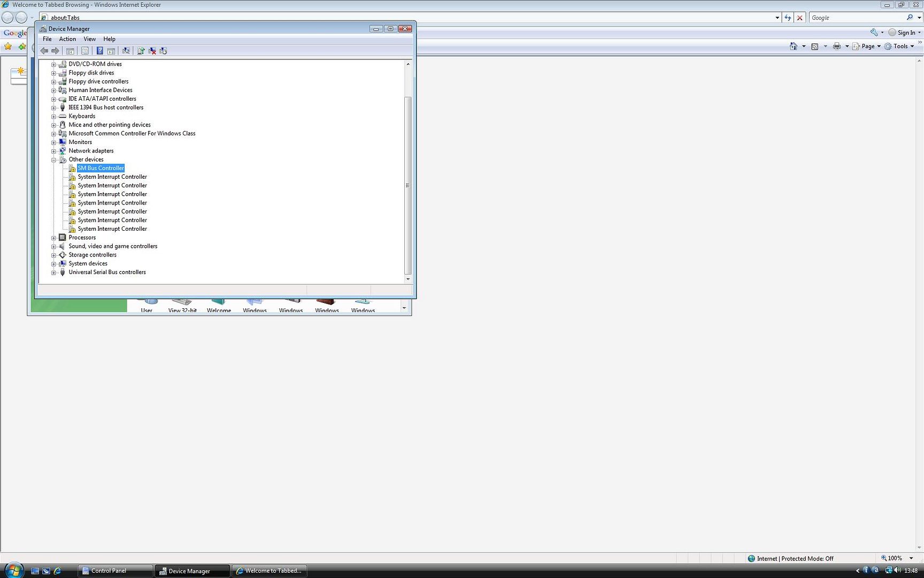Expand the System devices node
The width and height of the screenshot is (924, 578).
(x=53, y=264)
